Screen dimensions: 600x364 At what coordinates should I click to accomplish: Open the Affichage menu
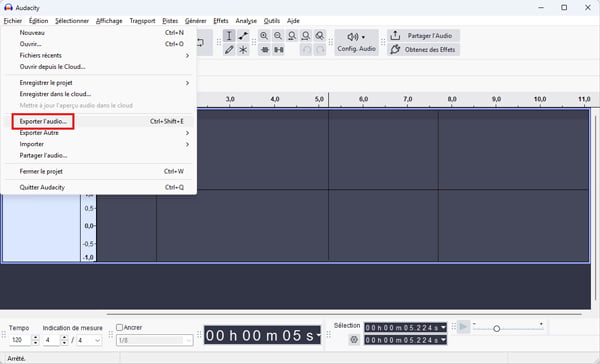click(x=109, y=21)
